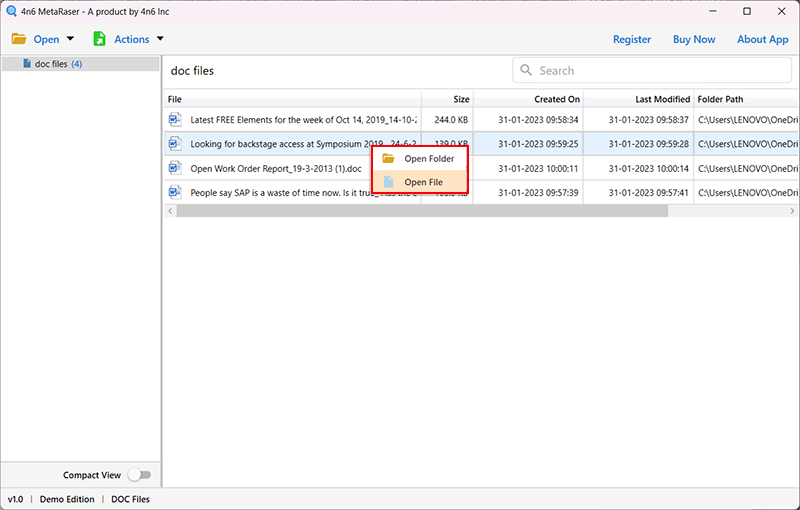The width and height of the screenshot is (800, 510).
Task: Choose Open Folder from context menu
Action: coord(420,159)
